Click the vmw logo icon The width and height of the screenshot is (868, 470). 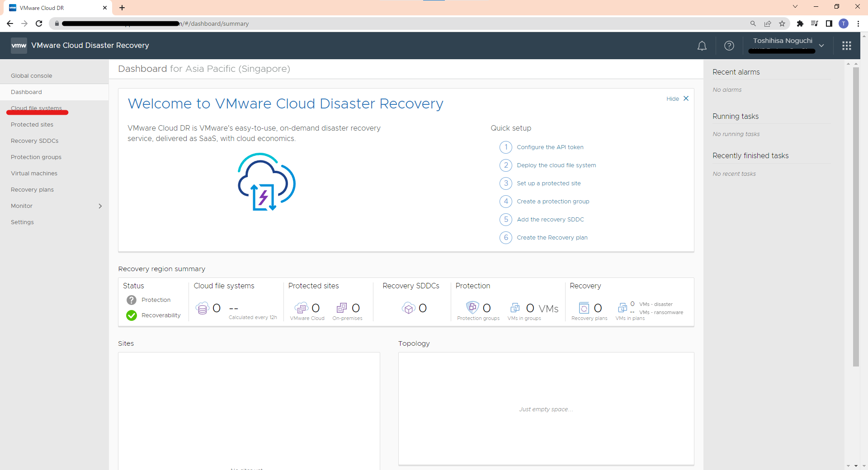point(19,45)
